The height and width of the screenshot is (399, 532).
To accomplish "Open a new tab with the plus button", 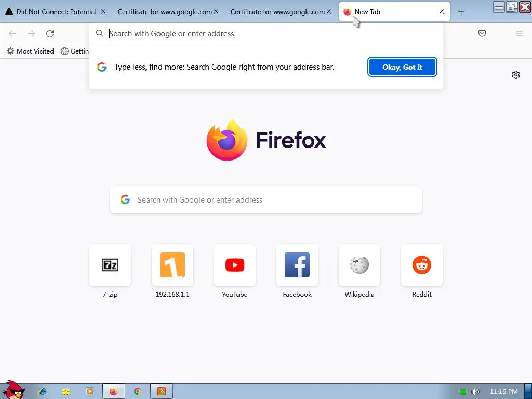I will [461, 12].
